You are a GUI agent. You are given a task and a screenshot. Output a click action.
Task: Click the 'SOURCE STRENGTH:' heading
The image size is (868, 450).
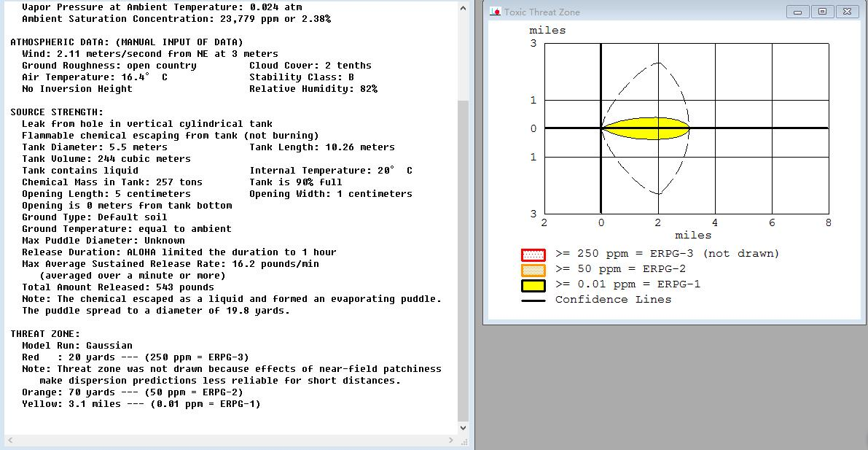coord(57,112)
